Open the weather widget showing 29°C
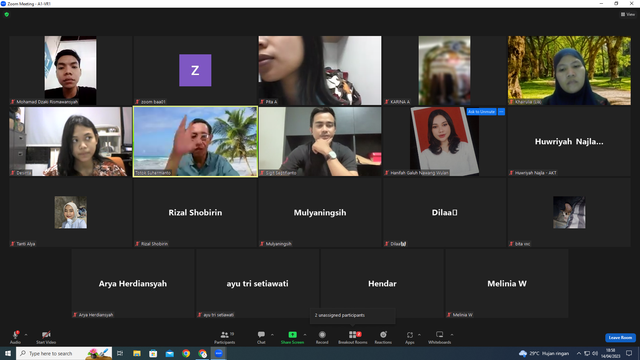Image resolution: width=640 pixels, height=360 pixels. (x=544, y=353)
